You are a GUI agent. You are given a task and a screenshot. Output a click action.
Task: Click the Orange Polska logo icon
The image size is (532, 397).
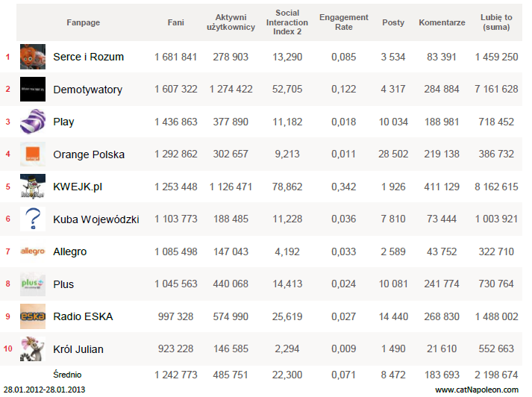point(33,154)
